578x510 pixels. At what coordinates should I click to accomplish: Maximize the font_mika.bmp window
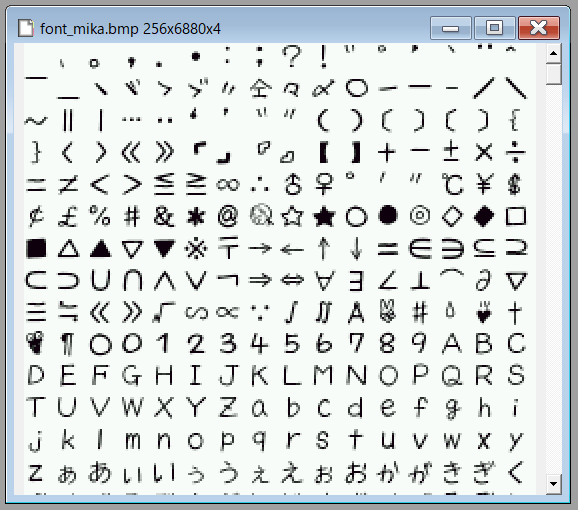point(494,28)
